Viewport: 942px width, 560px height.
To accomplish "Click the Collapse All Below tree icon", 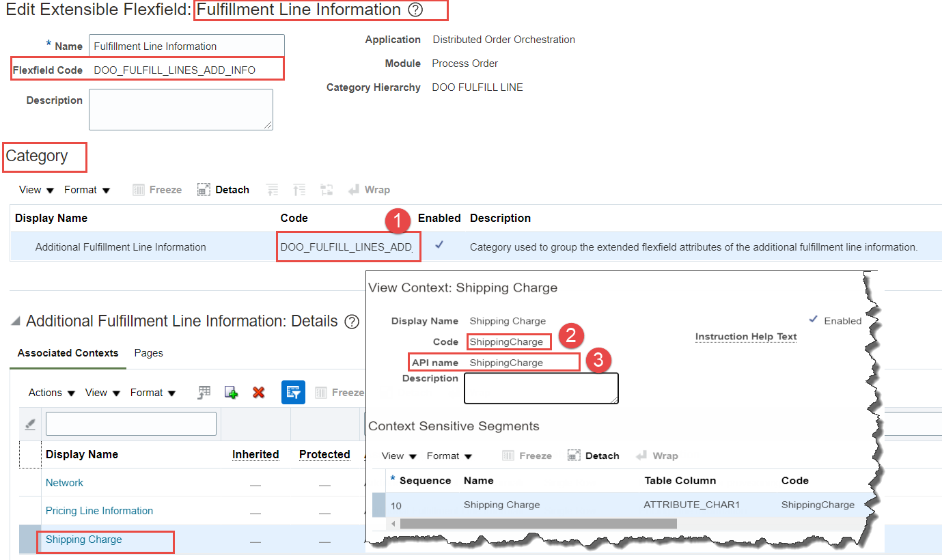I will pyautogui.click(x=299, y=190).
